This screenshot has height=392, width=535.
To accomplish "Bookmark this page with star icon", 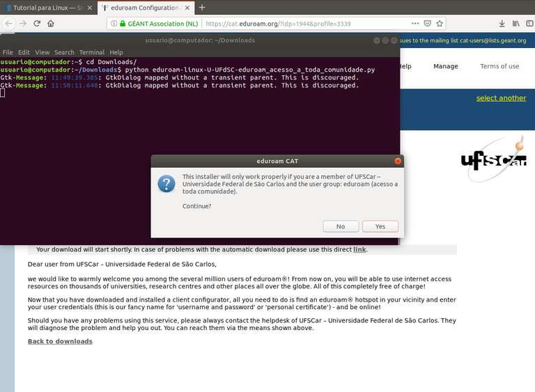I will tap(440, 24).
